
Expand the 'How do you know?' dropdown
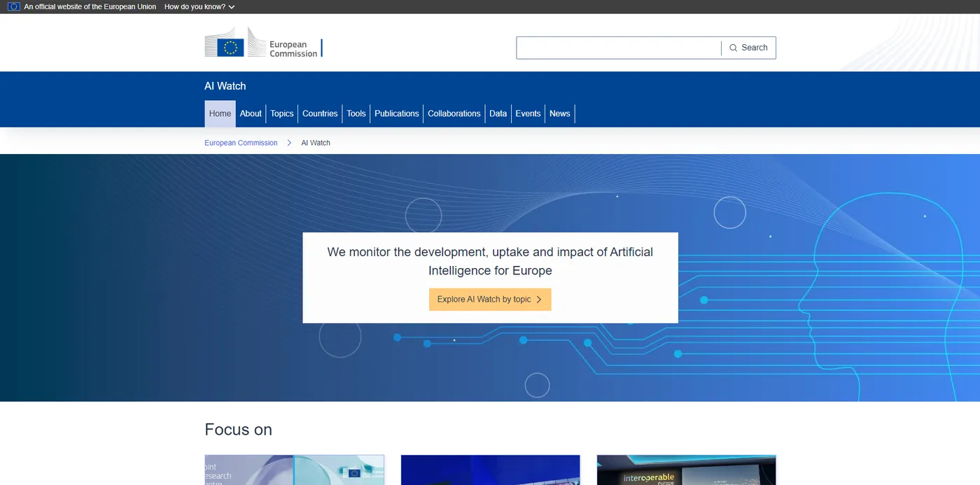[199, 7]
